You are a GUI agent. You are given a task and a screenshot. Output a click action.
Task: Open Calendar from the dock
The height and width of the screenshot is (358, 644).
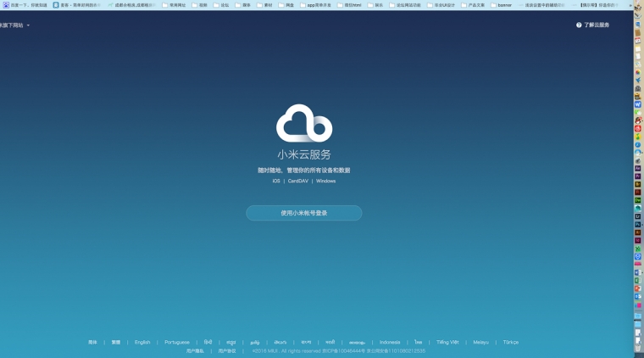click(638, 41)
